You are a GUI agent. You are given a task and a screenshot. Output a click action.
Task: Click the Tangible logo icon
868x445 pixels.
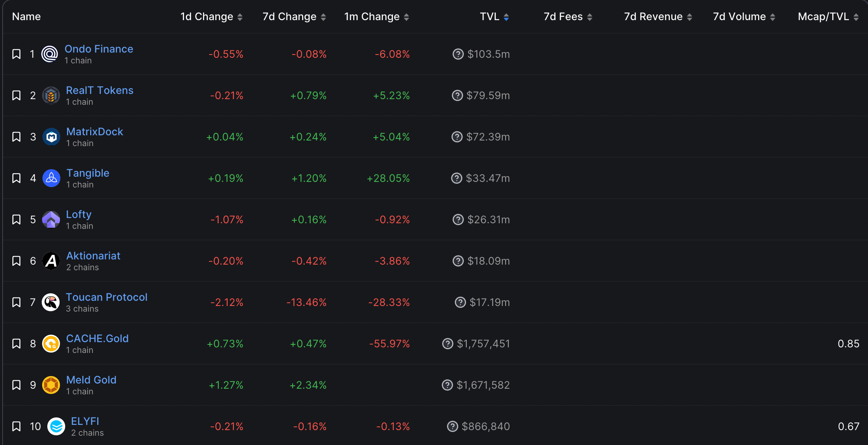pos(51,178)
